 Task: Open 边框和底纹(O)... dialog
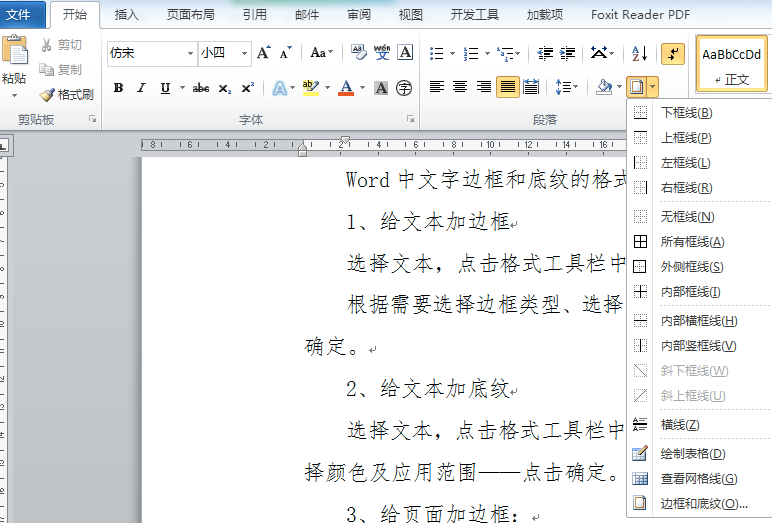700,503
